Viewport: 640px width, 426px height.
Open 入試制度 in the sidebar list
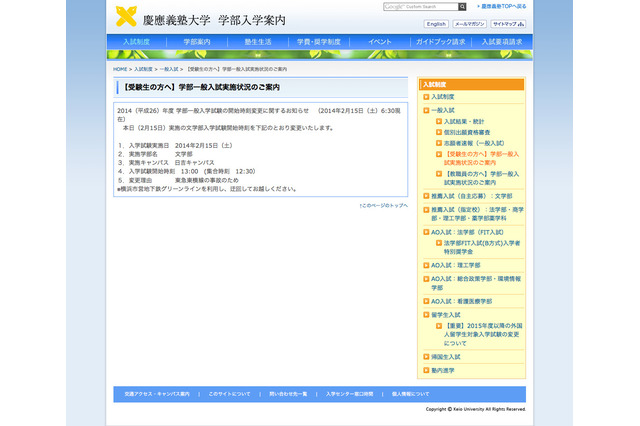click(443, 97)
